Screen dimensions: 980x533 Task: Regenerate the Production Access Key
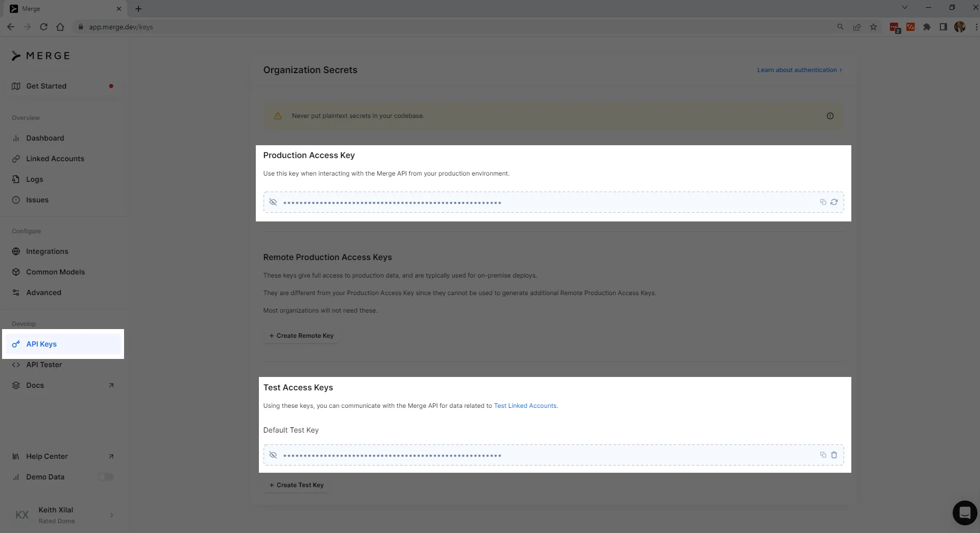pos(834,202)
